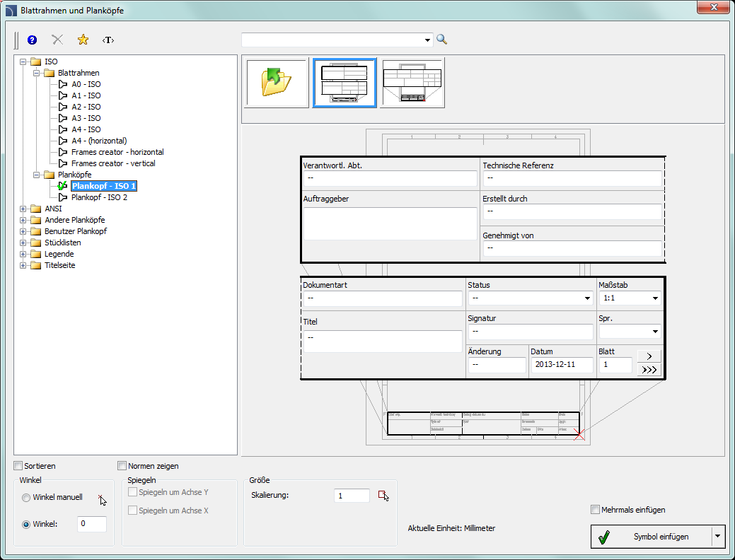Toggle the Normen zeigen checkbox
Image resolution: width=735 pixels, height=560 pixels.
tap(122, 466)
